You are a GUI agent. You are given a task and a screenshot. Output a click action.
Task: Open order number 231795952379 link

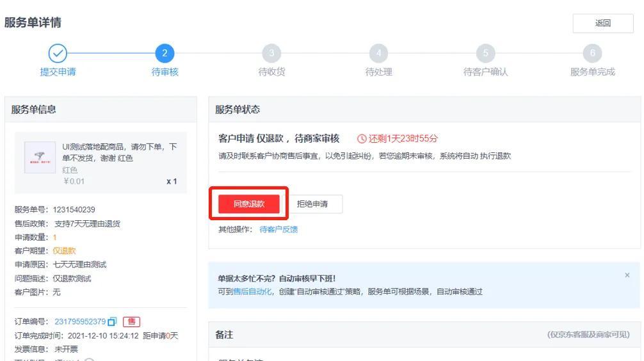(80, 321)
